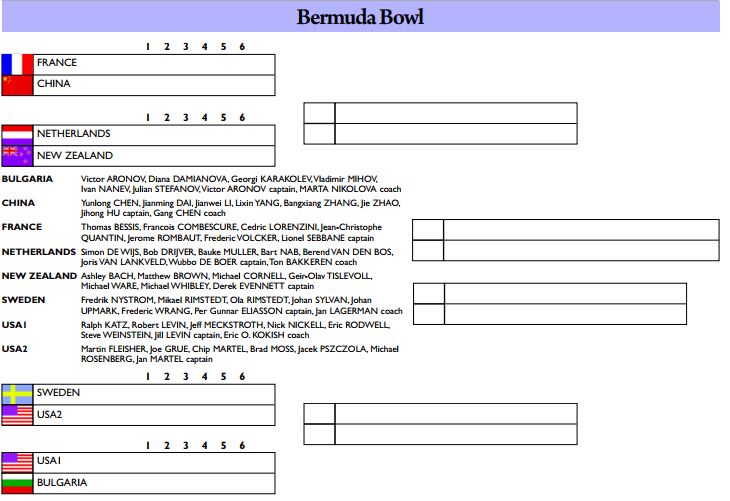Select roster line starting Fredrik NYSTROM
Image resolution: width=730 pixels, height=501 pixels.
click(226, 300)
